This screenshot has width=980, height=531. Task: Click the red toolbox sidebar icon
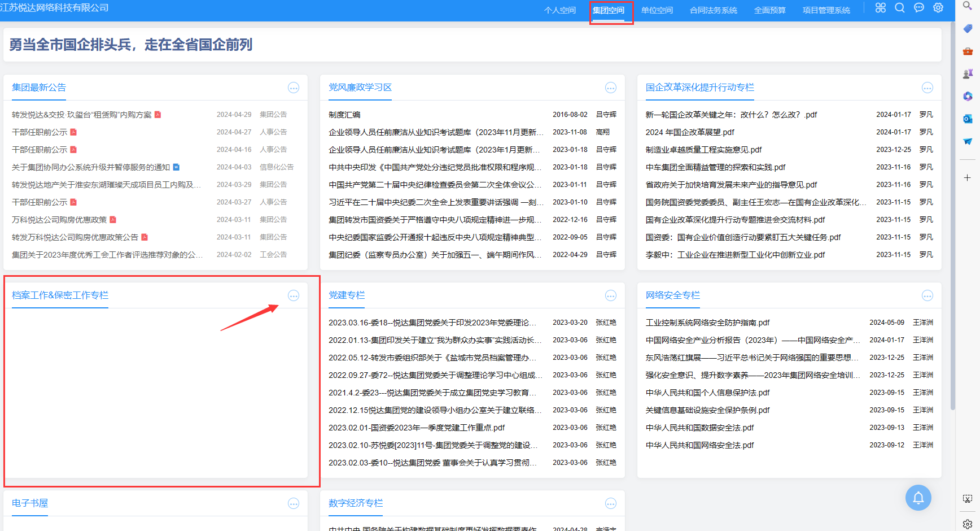tap(968, 51)
